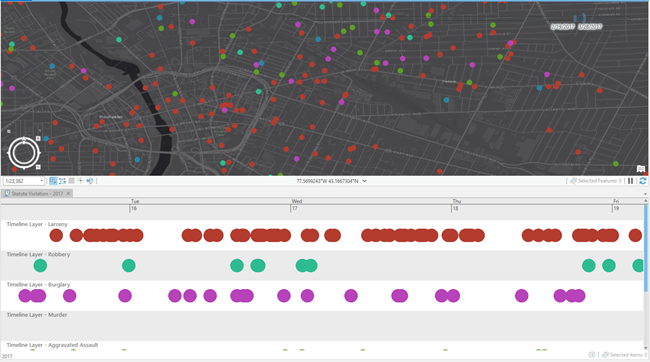Select Timeline Layer - Robbery label
650x362 pixels.
tap(38, 255)
